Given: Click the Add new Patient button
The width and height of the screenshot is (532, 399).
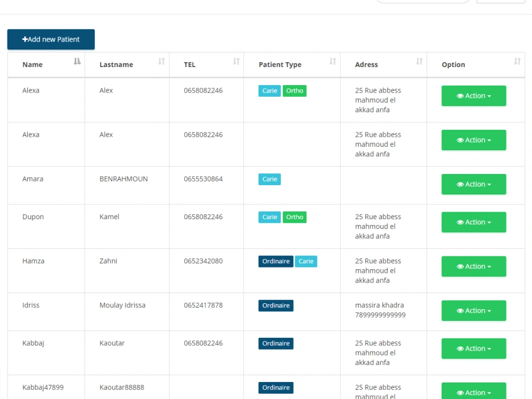Looking at the screenshot, I should [51, 39].
